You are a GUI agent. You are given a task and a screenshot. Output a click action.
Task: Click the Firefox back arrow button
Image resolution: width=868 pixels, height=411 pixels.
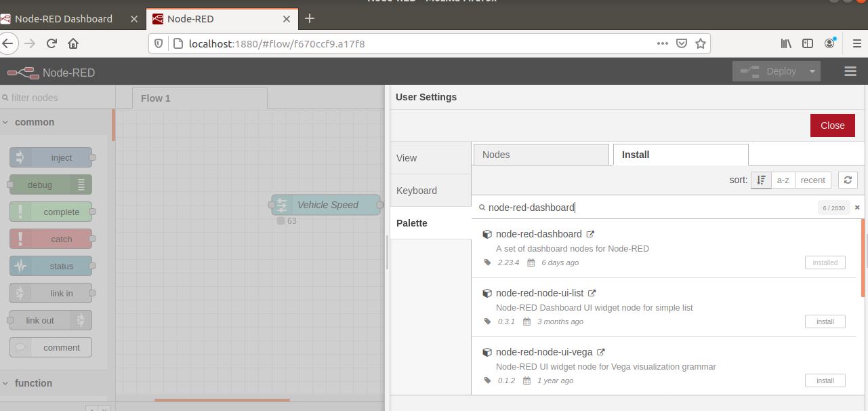7,43
